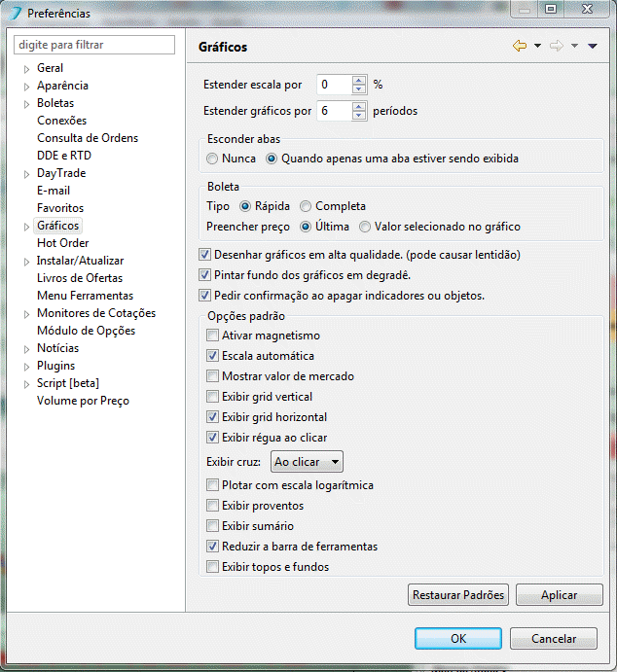Open the back history dropdown arrow
This screenshot has width=617, height=672.
(x=537, y=46)
